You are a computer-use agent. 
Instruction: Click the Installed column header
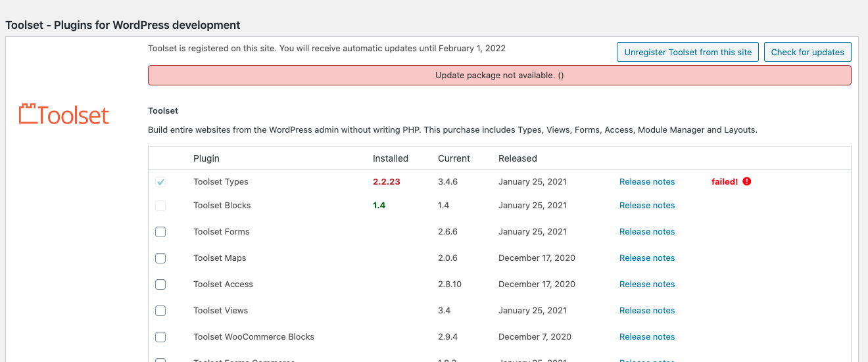coord(391,158)
